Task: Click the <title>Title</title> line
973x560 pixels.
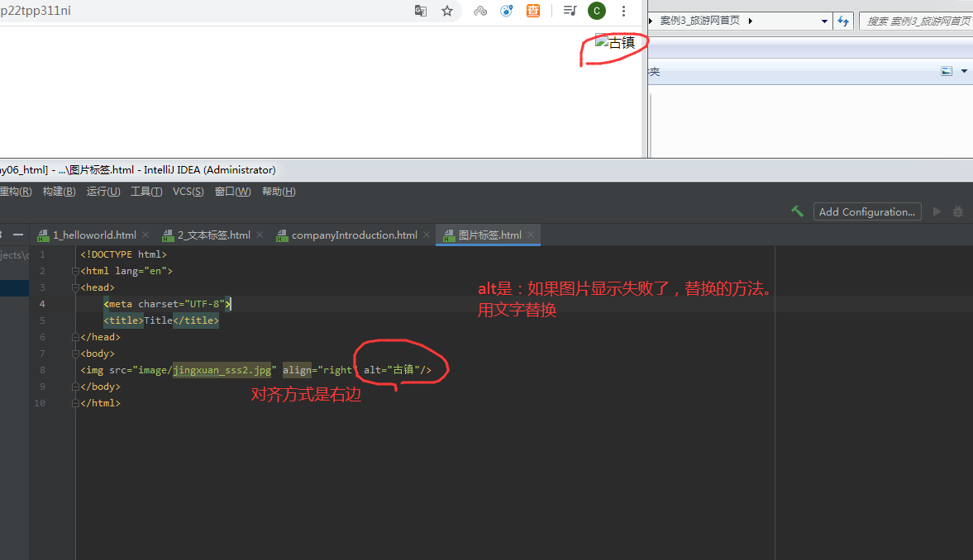Action: click(161, 320)
